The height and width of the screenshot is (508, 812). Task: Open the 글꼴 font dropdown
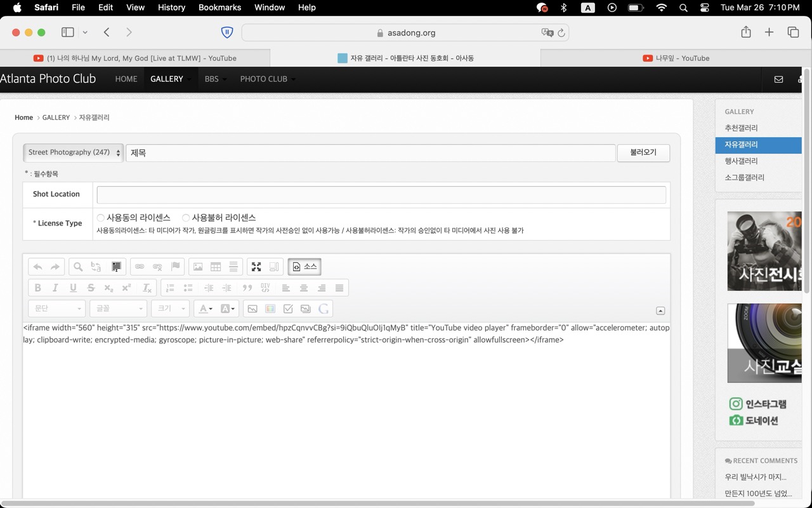click(119, 309)
